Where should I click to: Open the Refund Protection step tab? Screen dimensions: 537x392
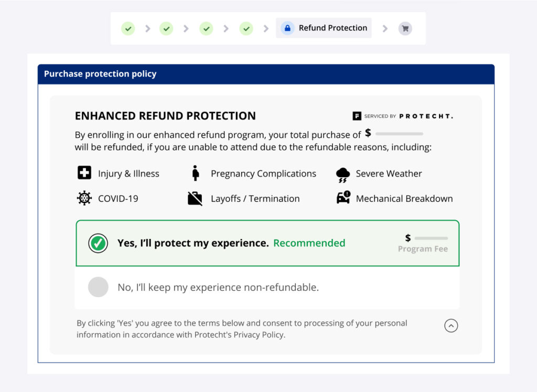332,28
